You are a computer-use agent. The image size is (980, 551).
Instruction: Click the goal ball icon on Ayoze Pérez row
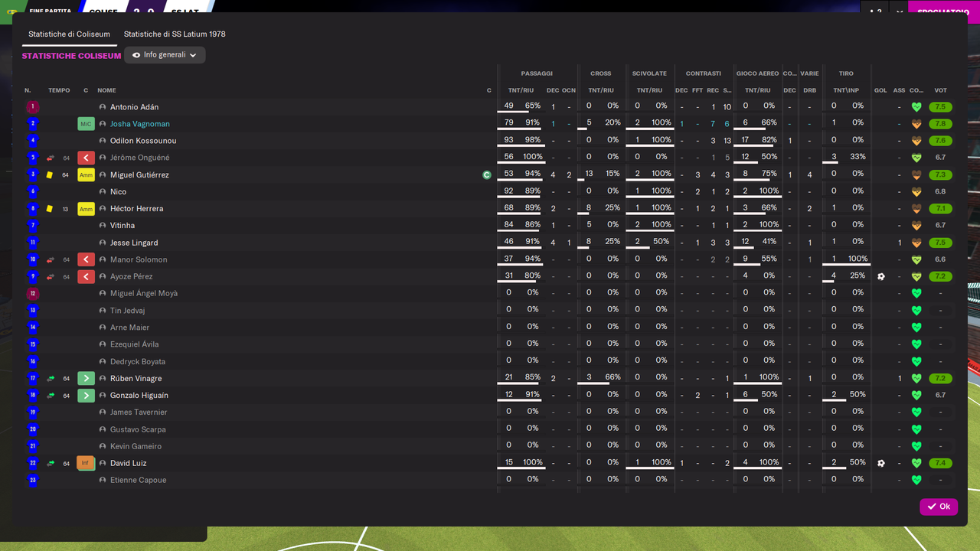pos(880,276)
